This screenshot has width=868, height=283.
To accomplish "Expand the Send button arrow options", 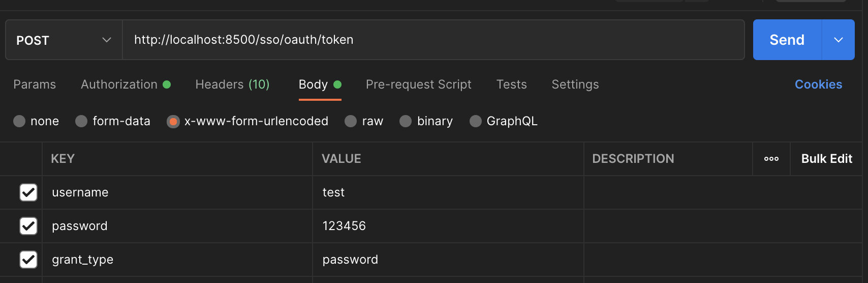I will pos(838,40).
